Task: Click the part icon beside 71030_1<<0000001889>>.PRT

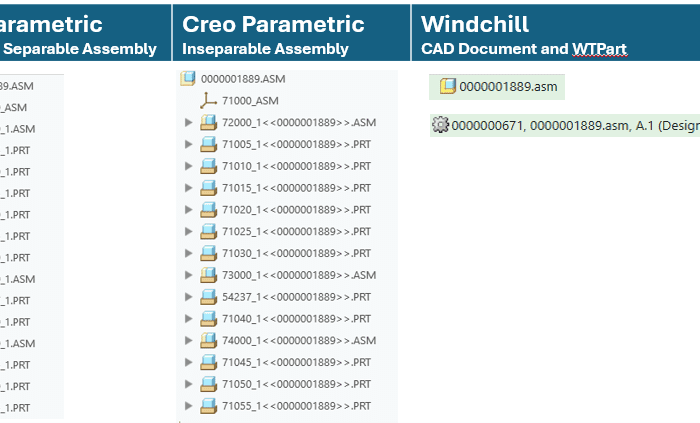Action: [208, 253]
